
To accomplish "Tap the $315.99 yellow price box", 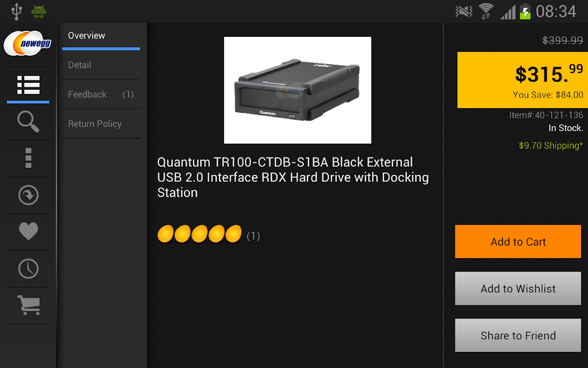I will (x=523, y=80).
